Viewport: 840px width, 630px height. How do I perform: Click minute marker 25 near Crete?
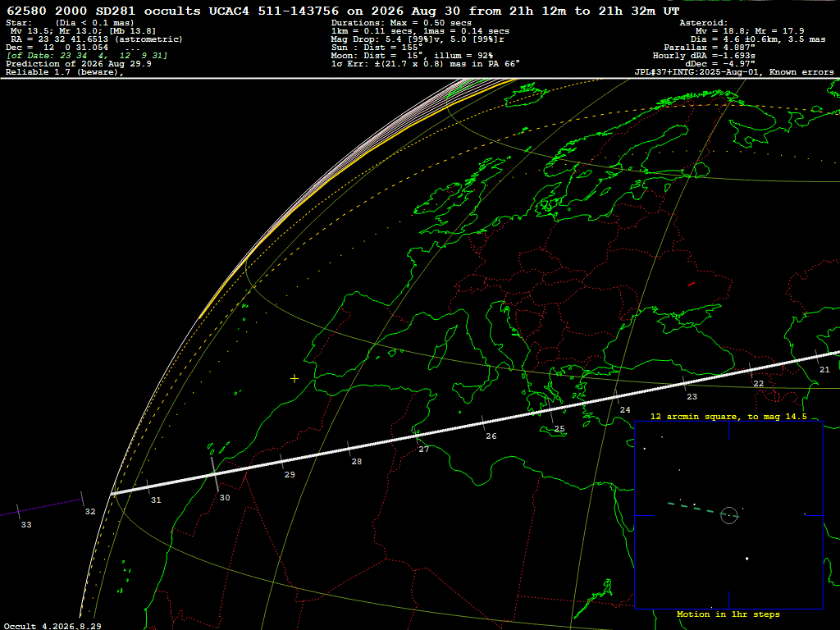click(x=559, y=428)
